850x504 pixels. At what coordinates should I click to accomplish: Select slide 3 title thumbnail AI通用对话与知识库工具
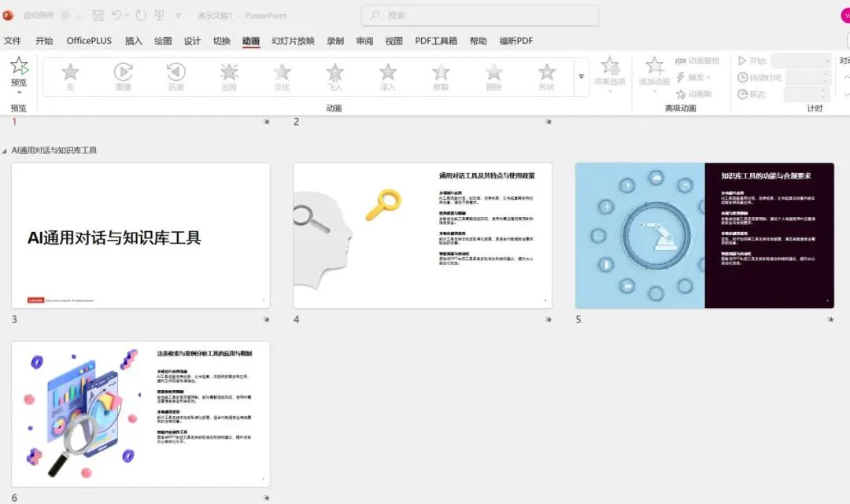click(x=140, y=236)
